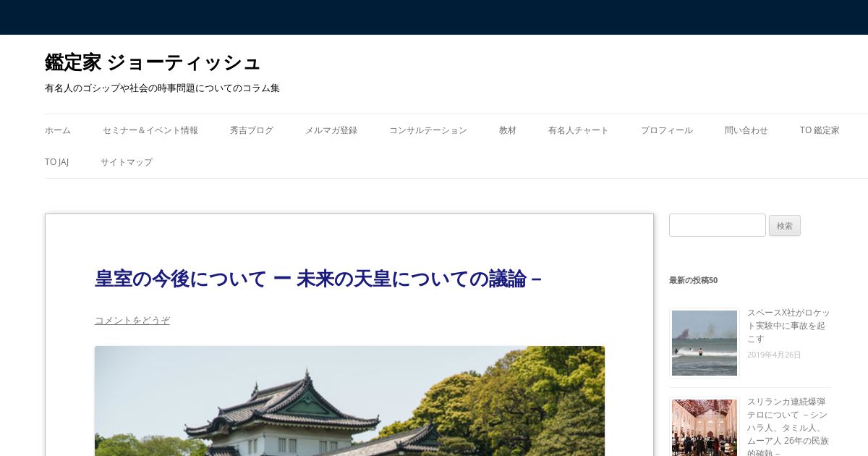This screenshot has height=456, width=868.
Task: Open the 問い合わせ menu item
Action: (746, 130)
